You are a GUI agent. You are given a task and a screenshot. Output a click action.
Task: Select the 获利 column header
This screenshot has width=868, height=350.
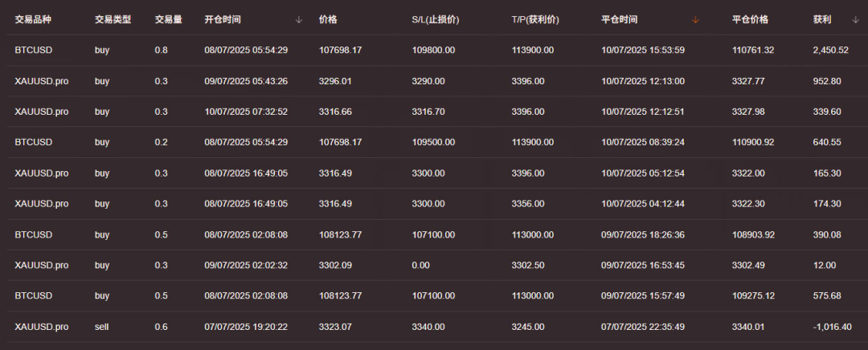tap(822, 19)
